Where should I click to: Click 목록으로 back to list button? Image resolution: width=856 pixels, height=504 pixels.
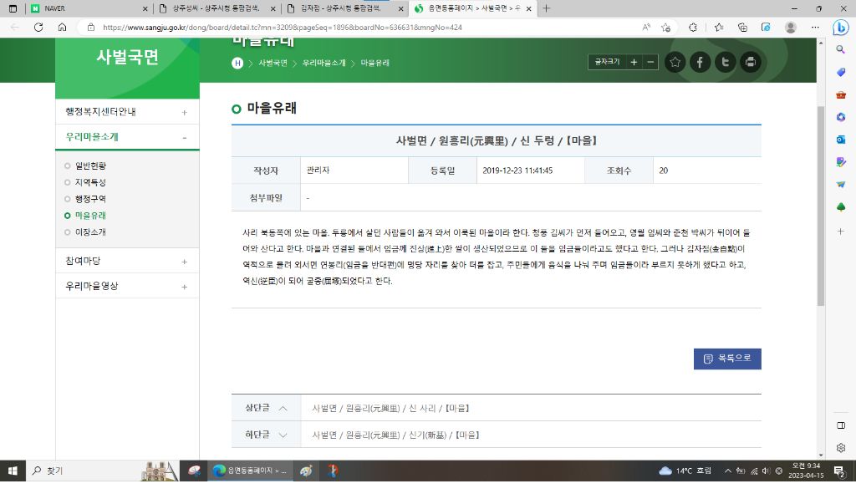point(727,359)
